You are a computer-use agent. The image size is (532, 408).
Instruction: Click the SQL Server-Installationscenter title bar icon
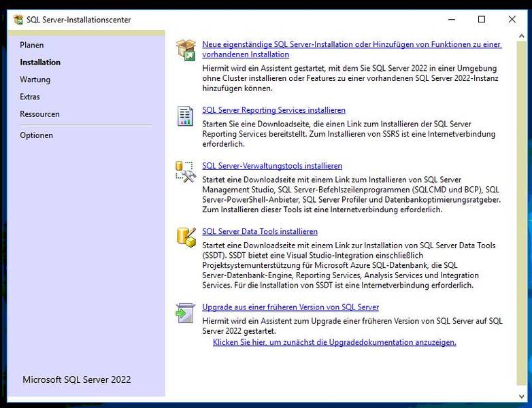coord(18,20)
